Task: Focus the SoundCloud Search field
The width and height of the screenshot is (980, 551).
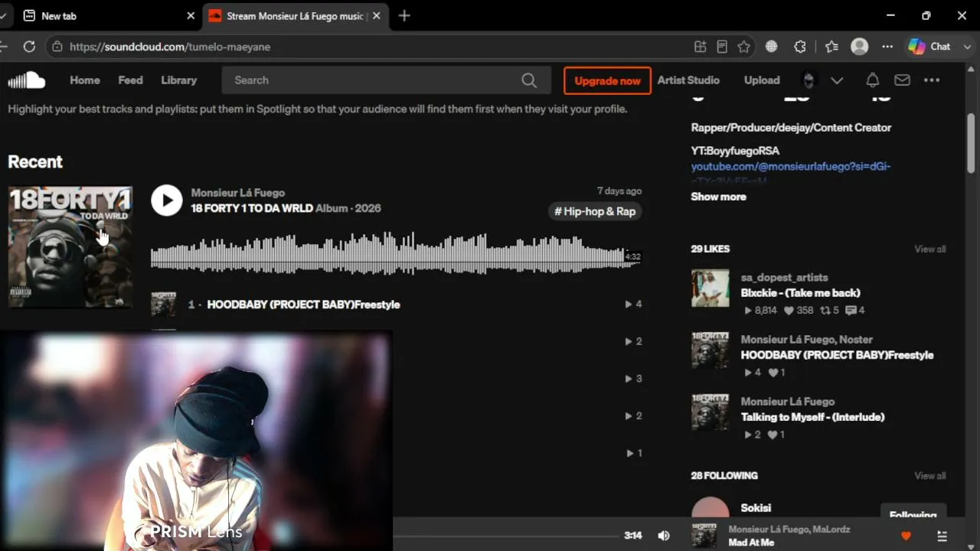Action: pos(386,80)
